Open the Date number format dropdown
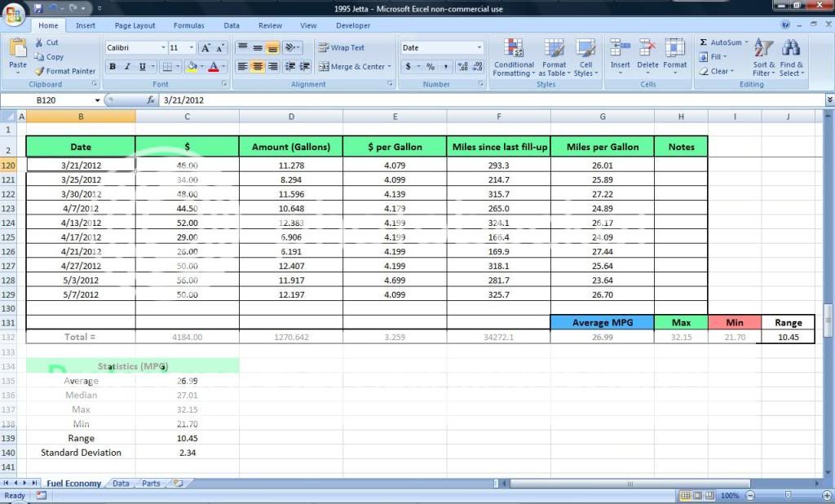Image resolution: width=835 pixels, height=504 pixels. (x=479, y=48)
